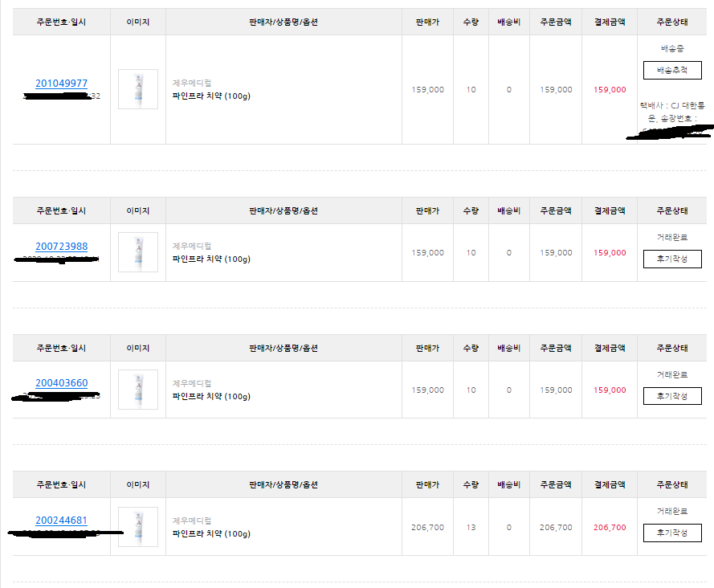Open product thumbnail of order 200723988
Viewport: 714px width, 588px height.
[x=138, y=252]
